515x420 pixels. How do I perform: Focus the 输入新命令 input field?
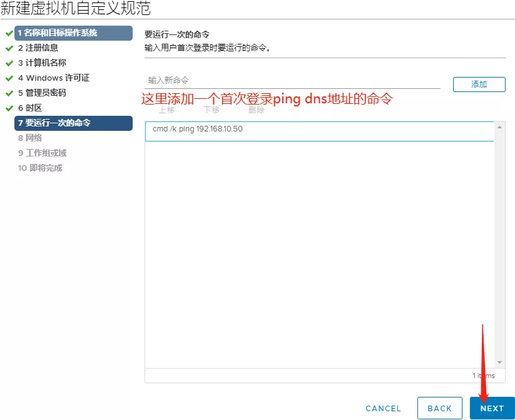click(292, 81)
